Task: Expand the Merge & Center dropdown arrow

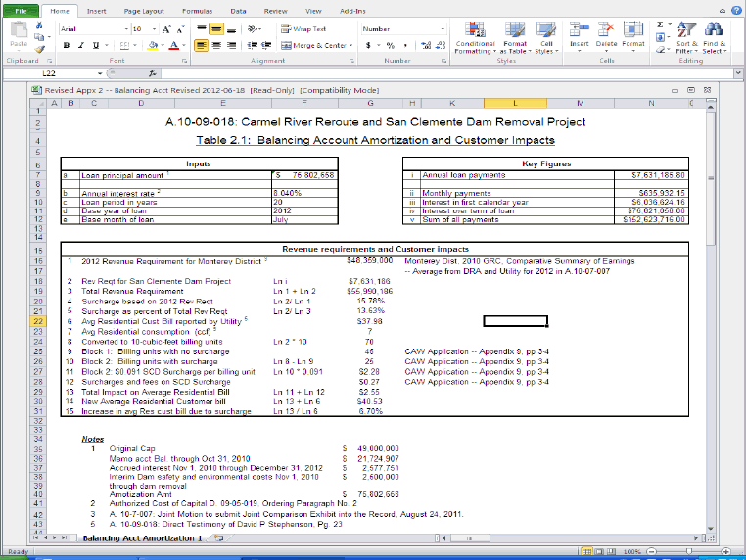Action: pos(350,46)
